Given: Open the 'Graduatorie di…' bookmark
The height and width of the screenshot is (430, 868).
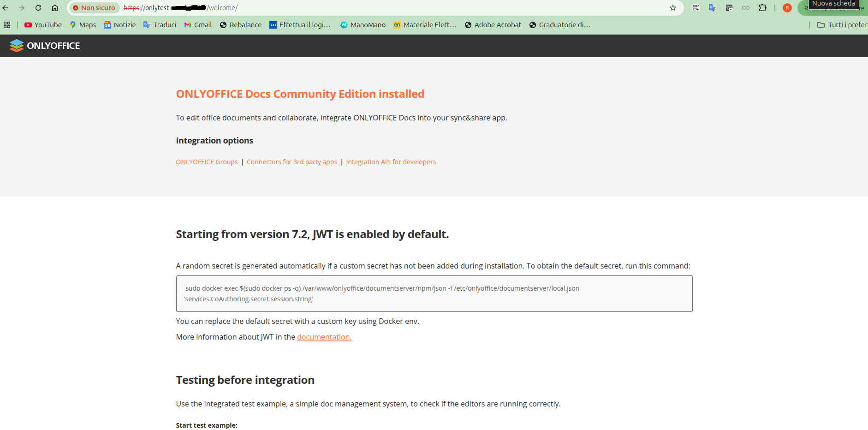Looking at the screenshot, I should pos(559,25).
